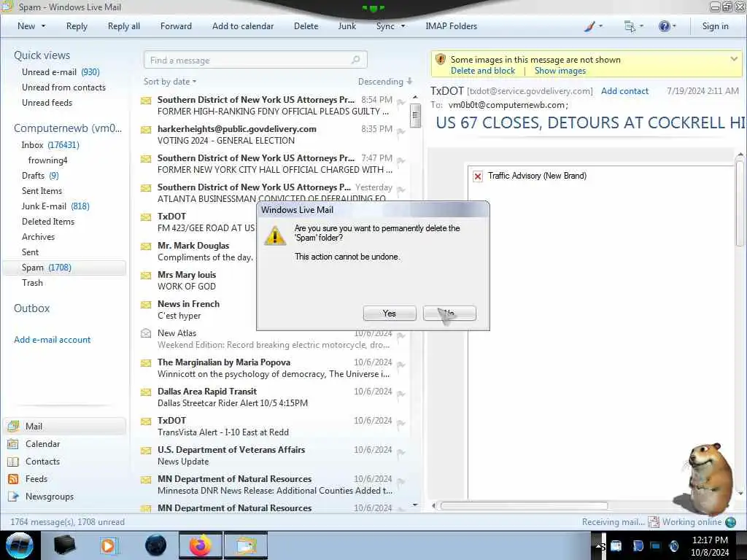
Task: Switch to Calendar view icon
Action: 13,444
